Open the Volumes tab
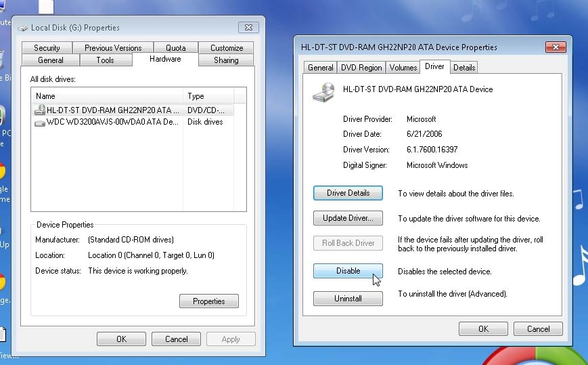Screen dimensions: 588x365 (x=403, y=68)
